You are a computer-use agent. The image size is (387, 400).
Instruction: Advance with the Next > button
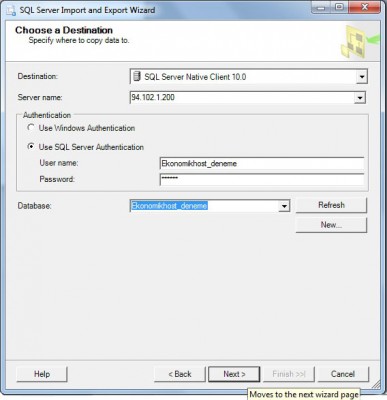pos(234,374)
